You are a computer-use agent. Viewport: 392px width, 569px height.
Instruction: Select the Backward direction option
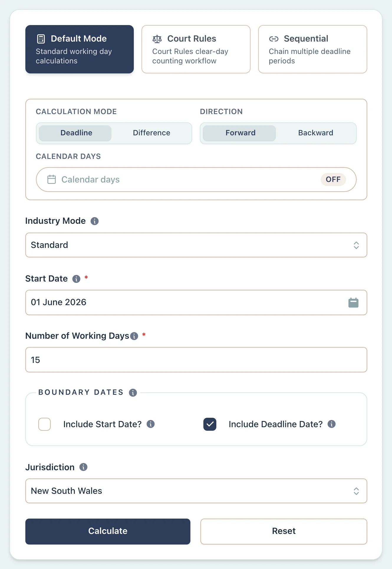316,133
